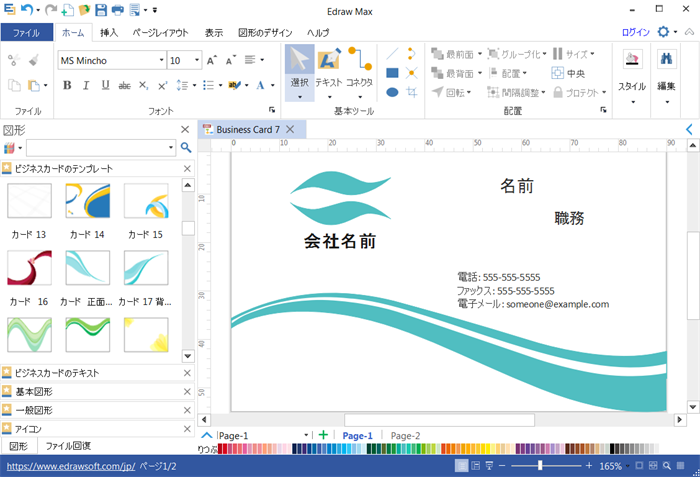This screenshot has height=477, width=700.
Task: Click the shape search magnifier icon
Action: coord(185,148)
